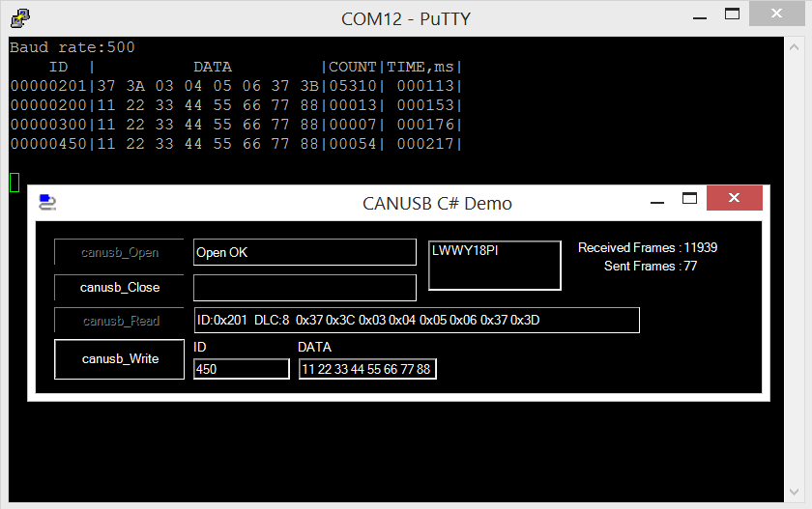Click the time value 000217 in terminal

425,143
